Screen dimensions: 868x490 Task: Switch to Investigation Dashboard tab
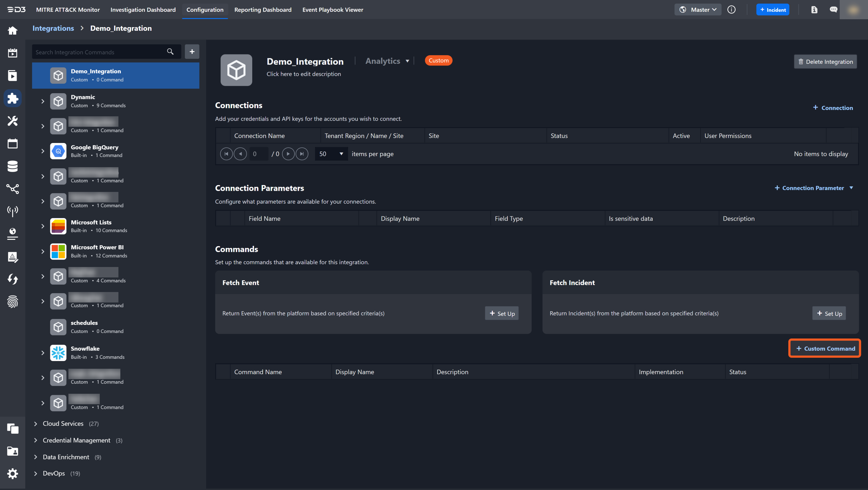pyautogui.click(x=143, y=9)
